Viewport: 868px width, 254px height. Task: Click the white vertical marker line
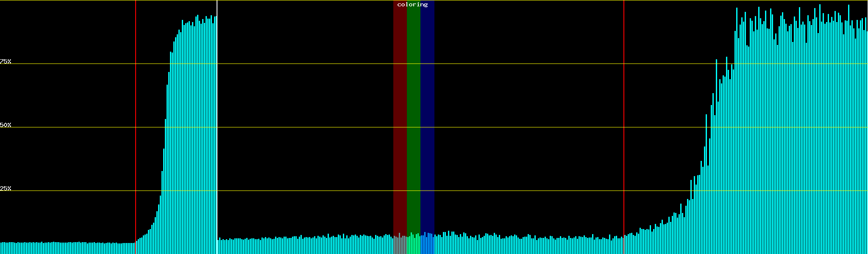click(x=217, y=127)
